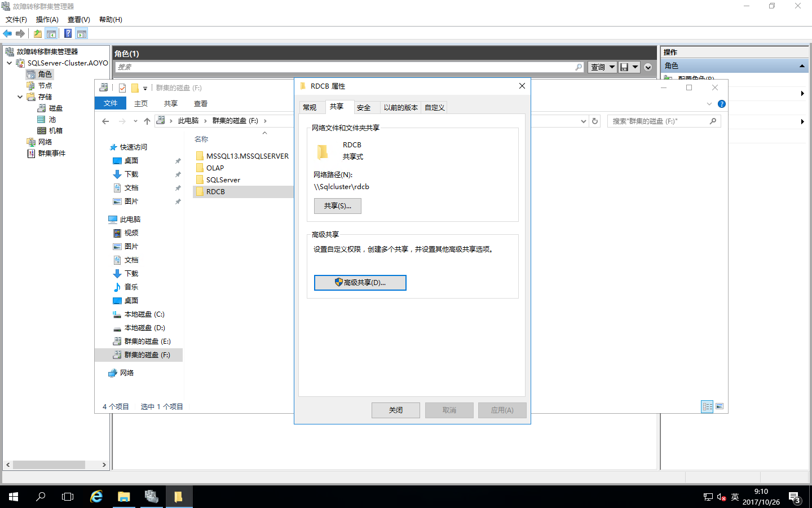Open the blue 文件 tab in Explorer

coord(111,103)
